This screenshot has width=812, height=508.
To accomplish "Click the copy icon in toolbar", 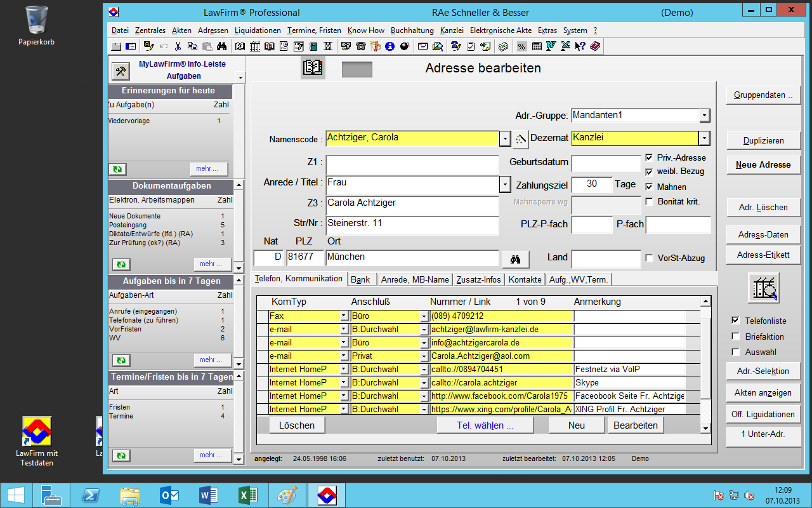I will coord(192,46).
